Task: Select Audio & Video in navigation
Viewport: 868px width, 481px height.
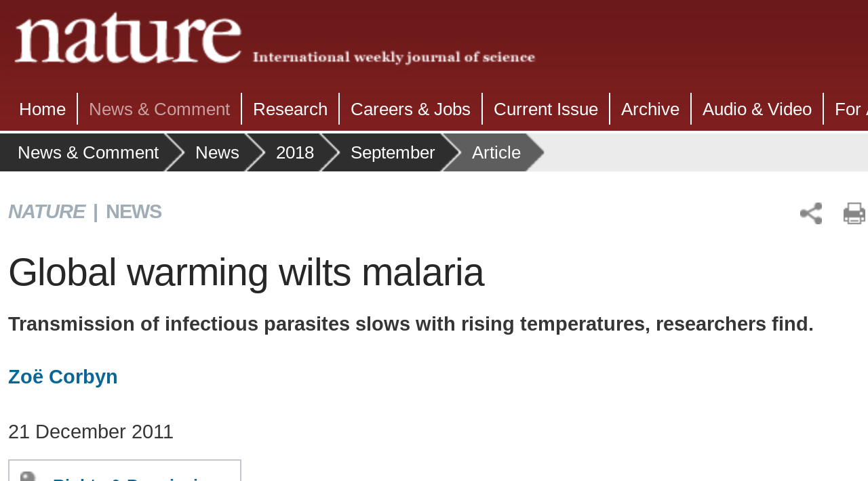Action: coord(757,109)
